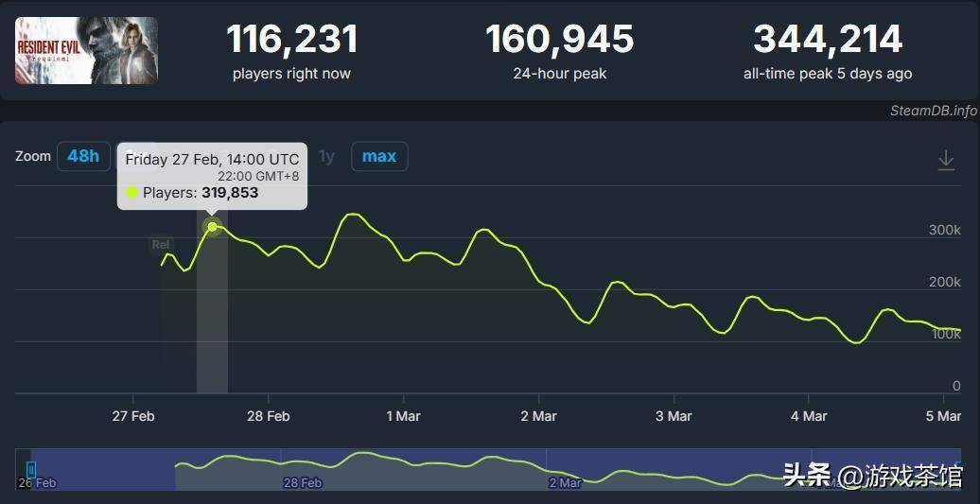The image size is (980, 504).
Task: Click the 116,231 players right now stat
Action: 291,51
